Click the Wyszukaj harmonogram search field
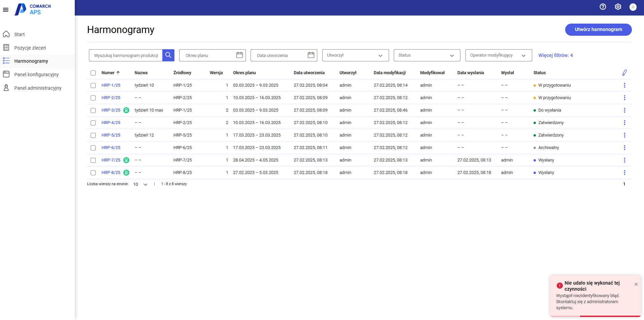The width and height of the screenshot is (644, 320). (x=126, y=55)
